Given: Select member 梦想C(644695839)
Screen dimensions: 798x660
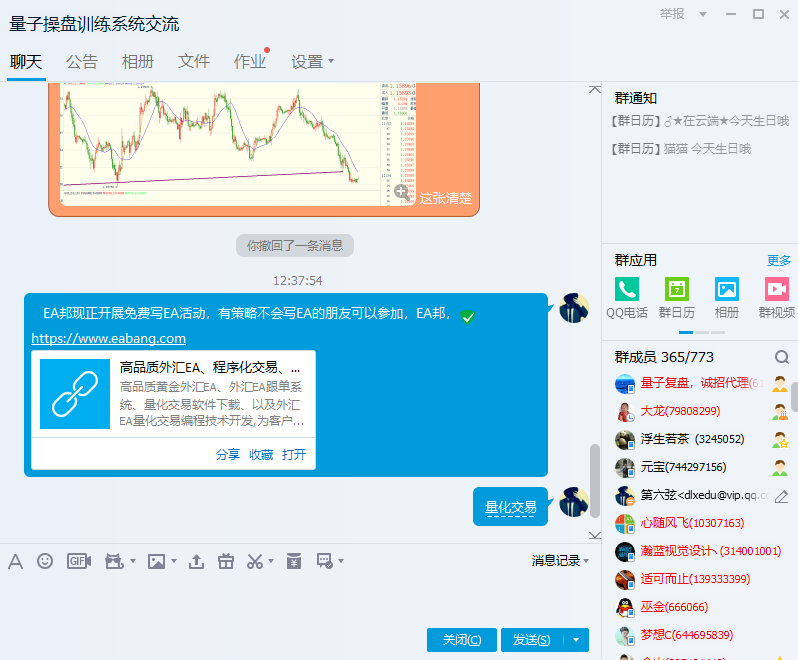Looking at the screenshot, I should pos(701,635).
